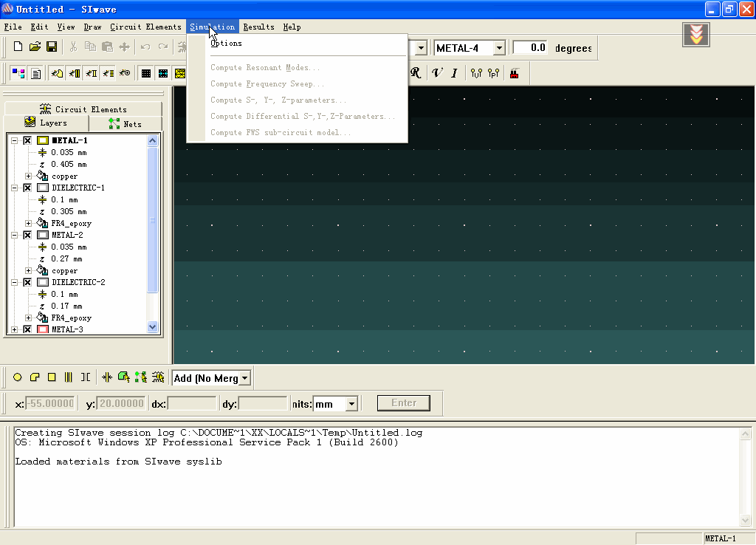This screenshot has width=756, height=545.
Task: Expand FR4_epoxy material under DIELECTRIC-1
Action: coord(29,223)
